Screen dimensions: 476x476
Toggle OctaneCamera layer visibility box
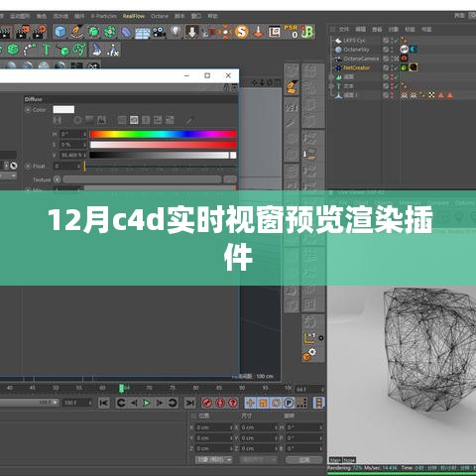pyautogui.click(x=386, y=59)
